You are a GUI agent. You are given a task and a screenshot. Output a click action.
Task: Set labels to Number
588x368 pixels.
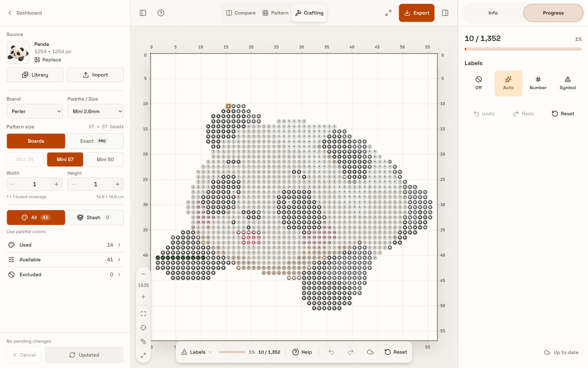[538, 83]
